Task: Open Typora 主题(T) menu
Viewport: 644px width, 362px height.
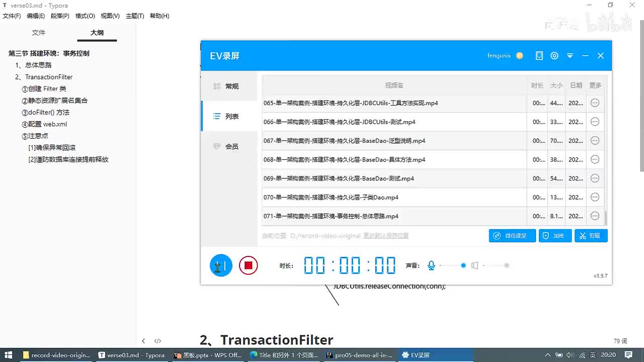Action: coord(135,16)
